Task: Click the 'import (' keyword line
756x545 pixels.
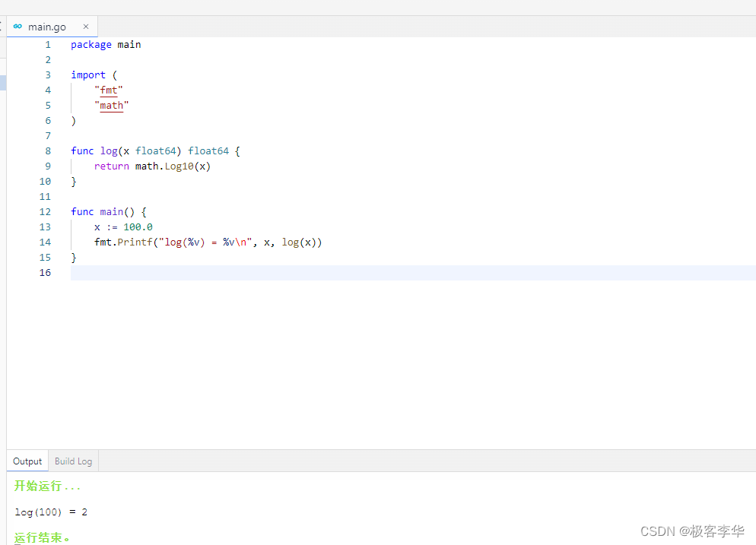Action: (94, 75)
